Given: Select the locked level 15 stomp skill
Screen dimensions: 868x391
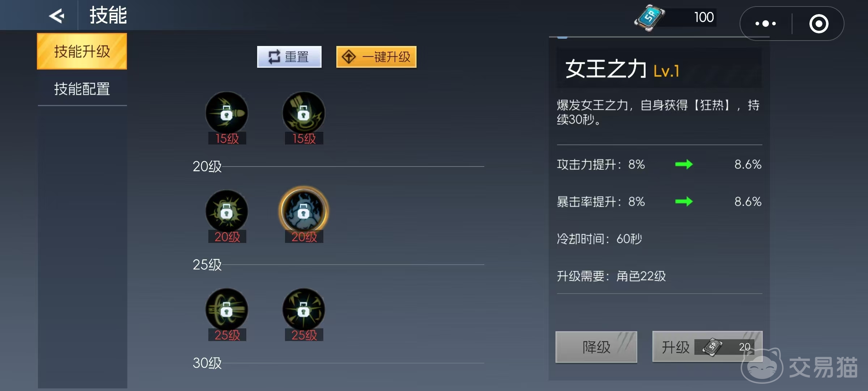Looking at the screenshot, I should click(x=303, y=113).
